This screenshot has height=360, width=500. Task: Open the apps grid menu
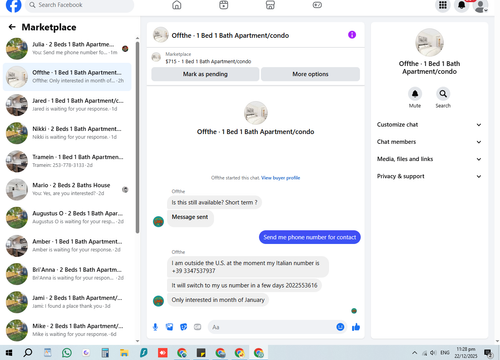coord(443,5)
